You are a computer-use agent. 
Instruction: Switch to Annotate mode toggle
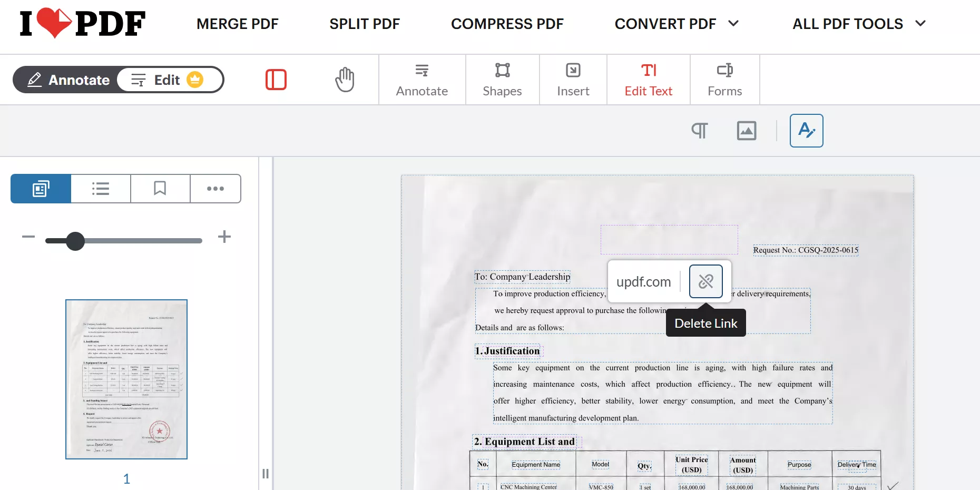[68, 80]
